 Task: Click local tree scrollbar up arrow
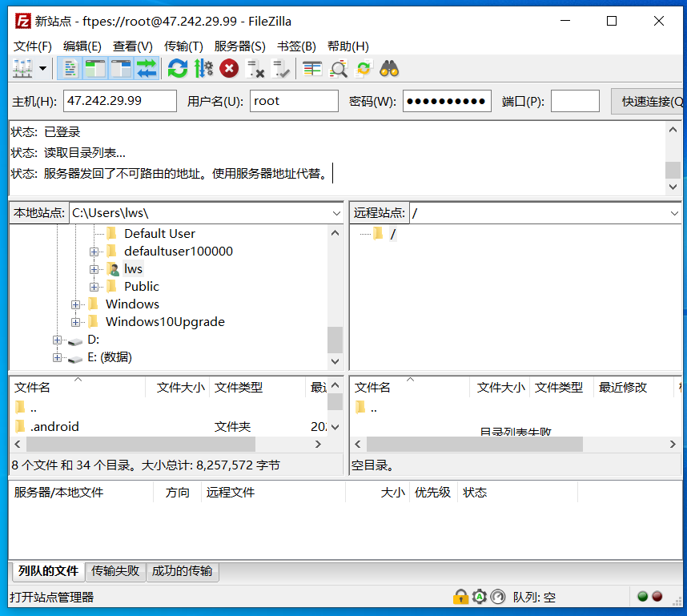point(335,233)
